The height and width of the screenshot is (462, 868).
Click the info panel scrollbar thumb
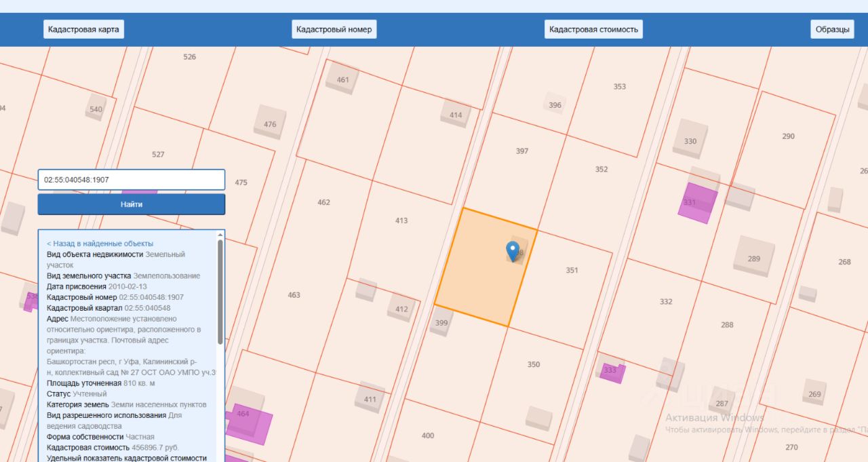(x=220, y=292)
